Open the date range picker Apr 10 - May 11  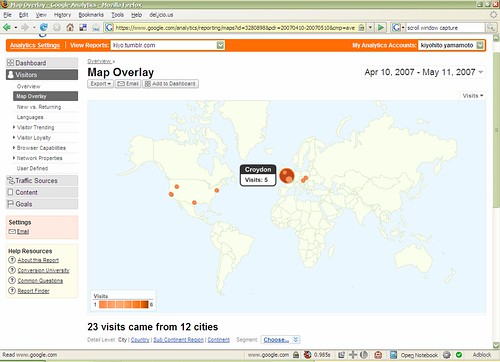point(423,72)
